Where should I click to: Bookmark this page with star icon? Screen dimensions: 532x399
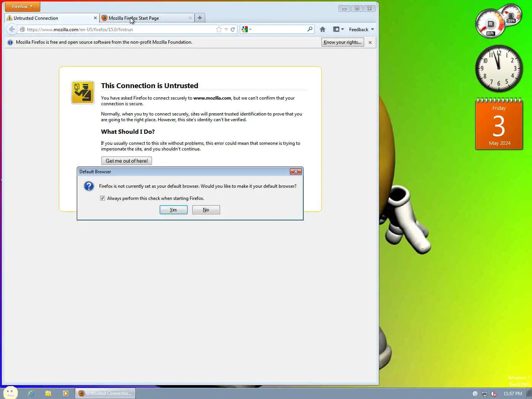218,29
